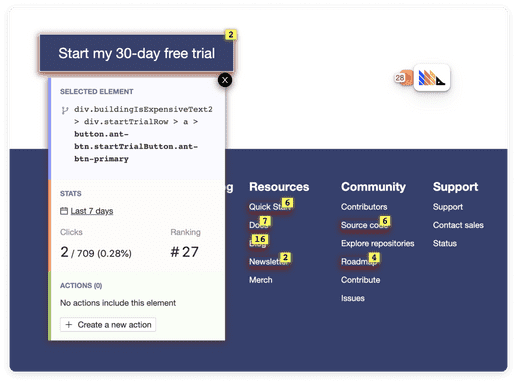Click the orange 28 heatmap counter badge

pyautogui.click(x=403, y=78)
